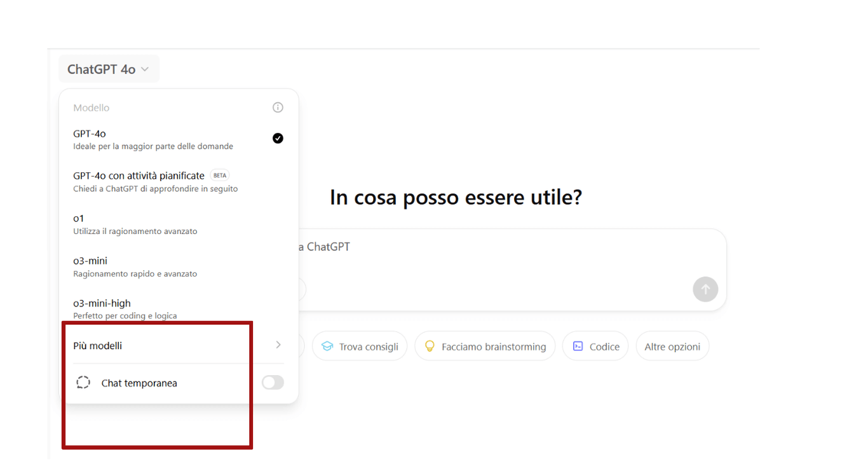
Task: Select the graduation cap icon on Trova consigli
Action: [x=327, y=346]
